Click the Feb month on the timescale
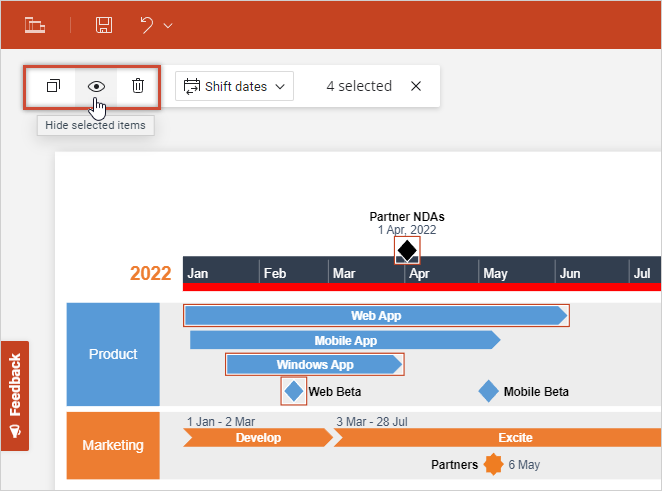Screen dimensions: 662x491 pos(275,274)
